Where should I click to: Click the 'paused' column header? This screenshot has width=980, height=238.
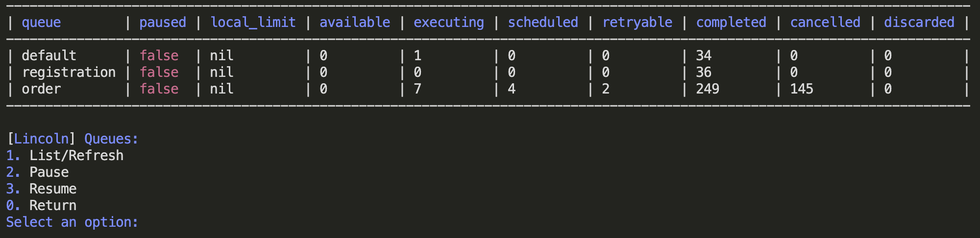[163, 23]
